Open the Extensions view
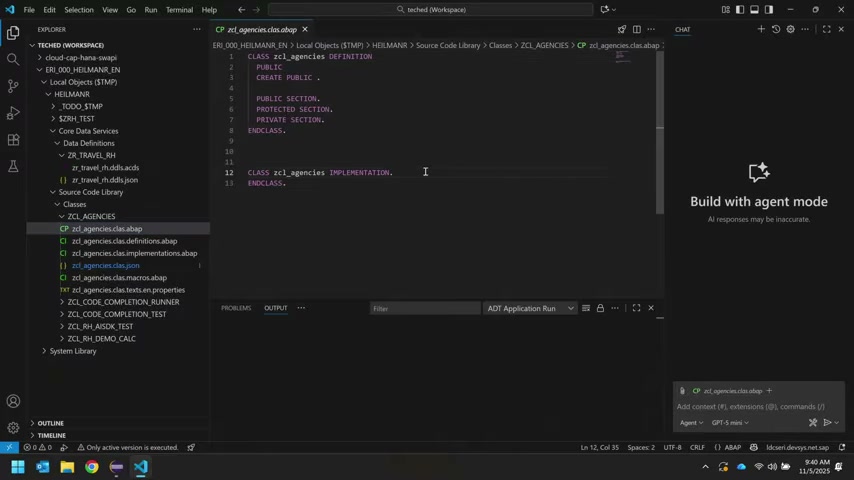The image size is (854, 480). pyautogui.click(x=13, y=139)
